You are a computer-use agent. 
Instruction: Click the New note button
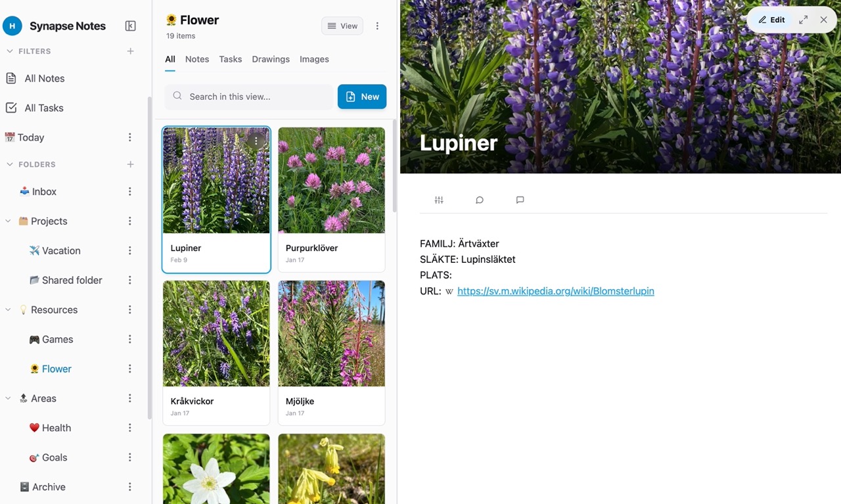click(362, 97)
